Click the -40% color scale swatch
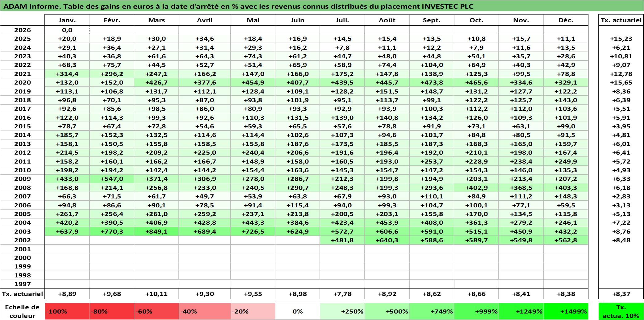 [205, 311]
